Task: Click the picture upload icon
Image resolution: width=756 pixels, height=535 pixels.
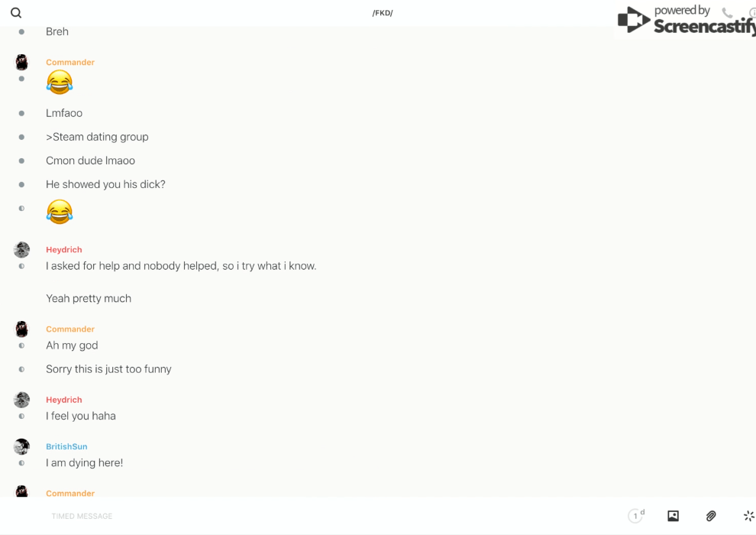Action: click(673, 516)
